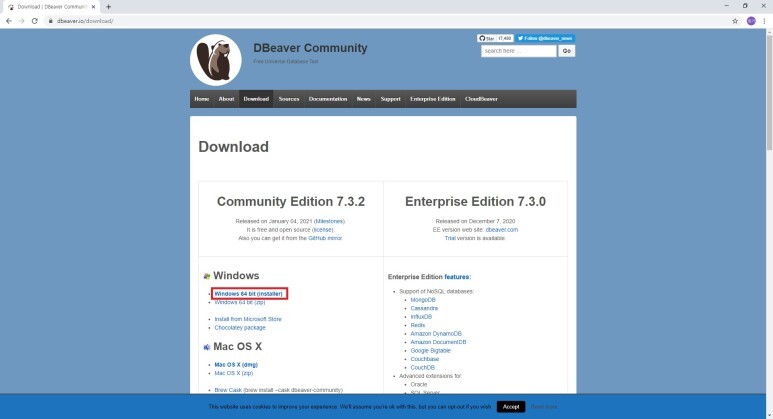
Task: Open the Home menu item
Action: coord(202,99)
